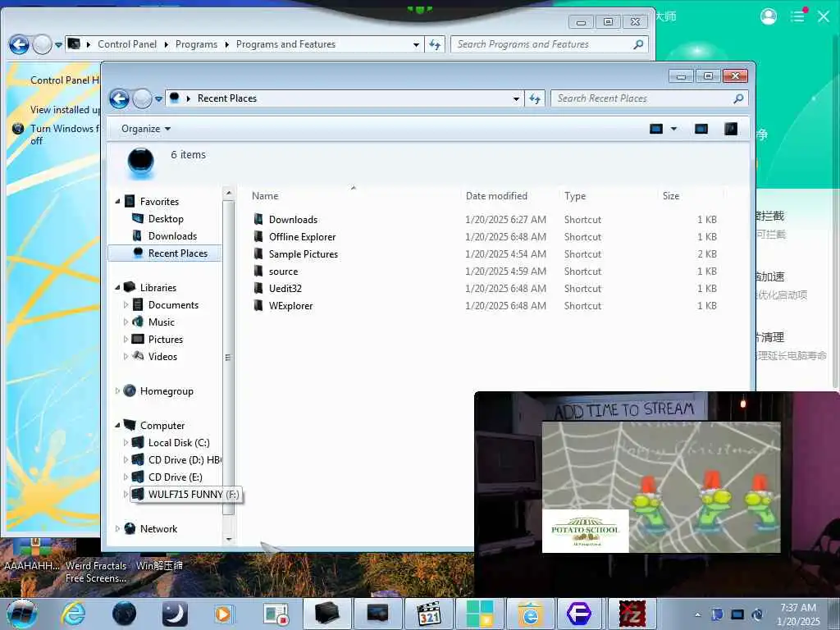Select Downloads under Favorites
Image resolution: width=840 pixels, height=630 pixels.
tap(172, 235)
